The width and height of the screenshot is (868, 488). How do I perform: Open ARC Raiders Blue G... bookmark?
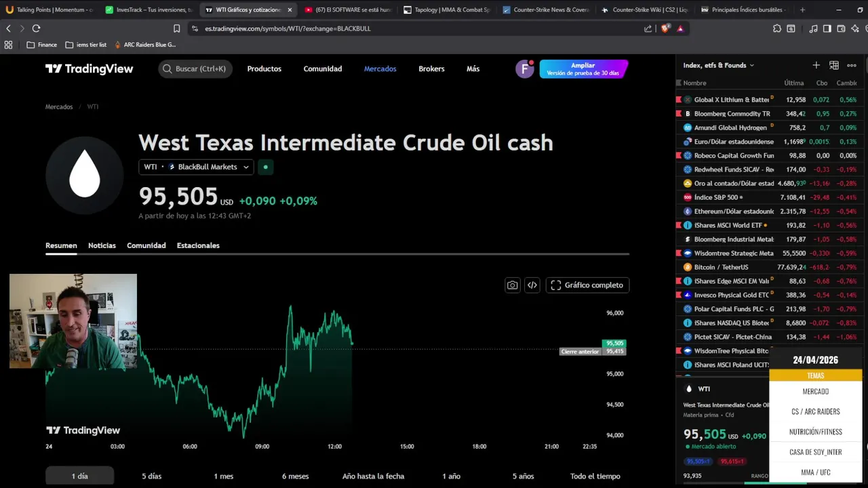tap(144, 45)
